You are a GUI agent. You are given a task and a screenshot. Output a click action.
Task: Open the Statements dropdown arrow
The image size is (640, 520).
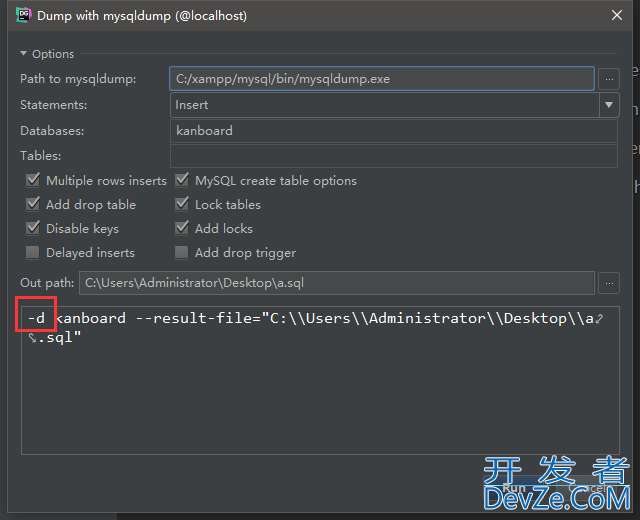pos(609,105)
